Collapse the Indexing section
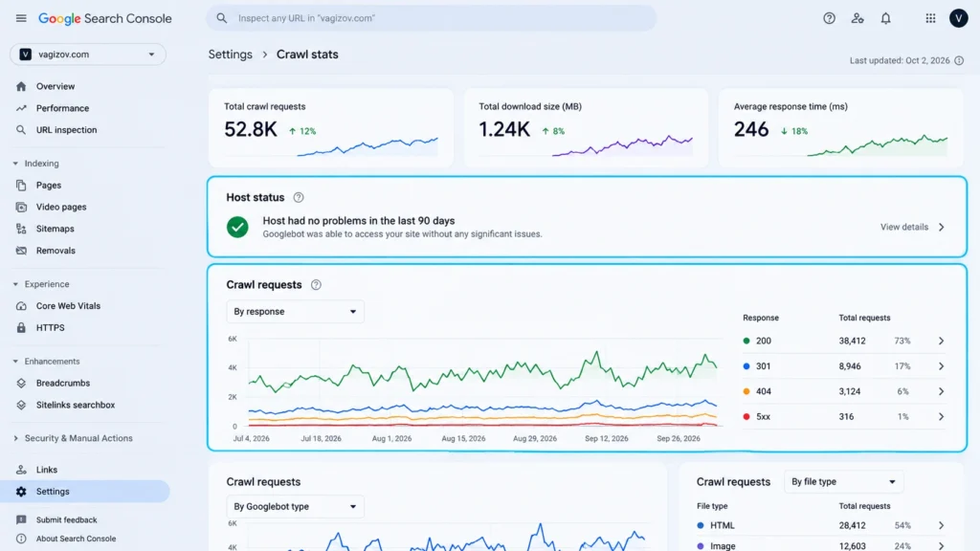Screen dimensions: 980x551 (x=15, y=164)
